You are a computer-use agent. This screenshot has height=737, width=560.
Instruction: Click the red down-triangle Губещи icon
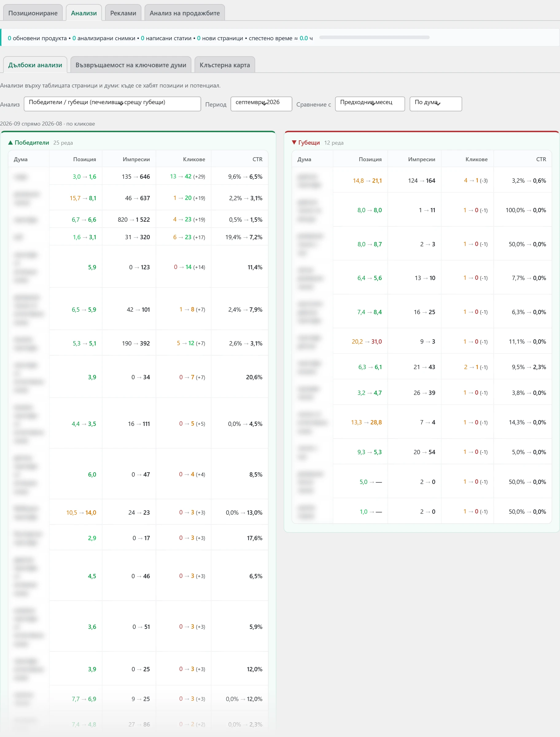click(294, 142)
